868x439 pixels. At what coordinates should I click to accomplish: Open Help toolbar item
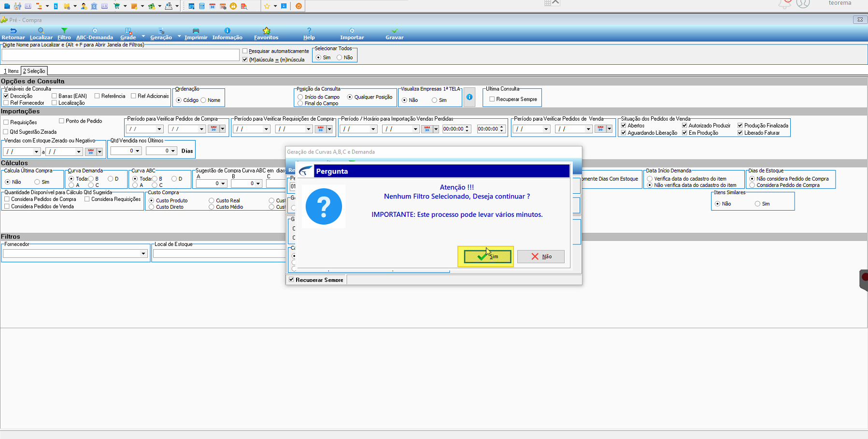(x=309, y=34)
